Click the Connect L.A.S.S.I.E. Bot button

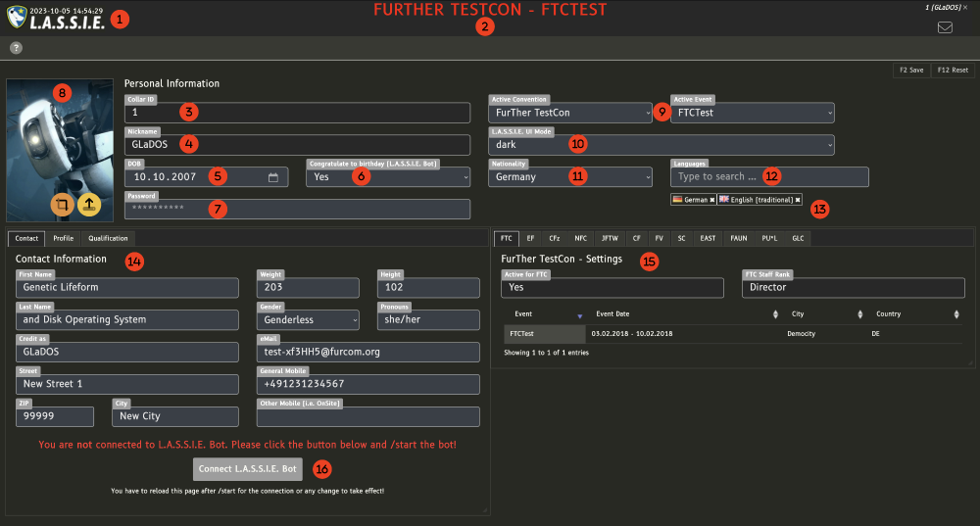point(248,468)
